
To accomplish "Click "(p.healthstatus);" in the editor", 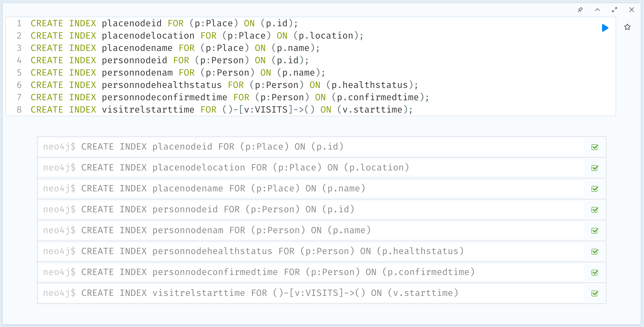I will pyautogui.click(x=372, y=85).
